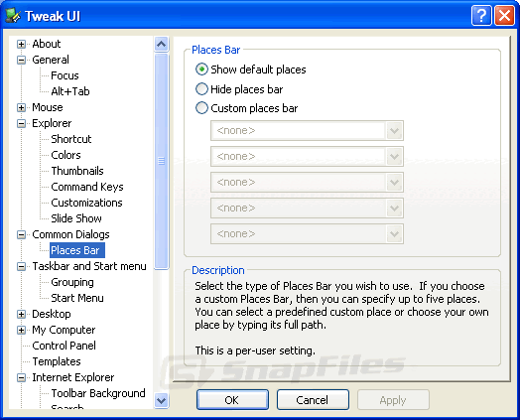Image resolution: width=520 pixels, height=420 pixels.
Task: Click the OK button
Action: click(x=232, y=400)
